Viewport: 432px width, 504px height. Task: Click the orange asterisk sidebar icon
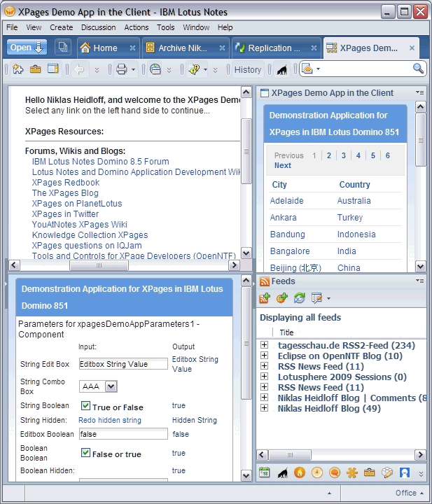352,472
